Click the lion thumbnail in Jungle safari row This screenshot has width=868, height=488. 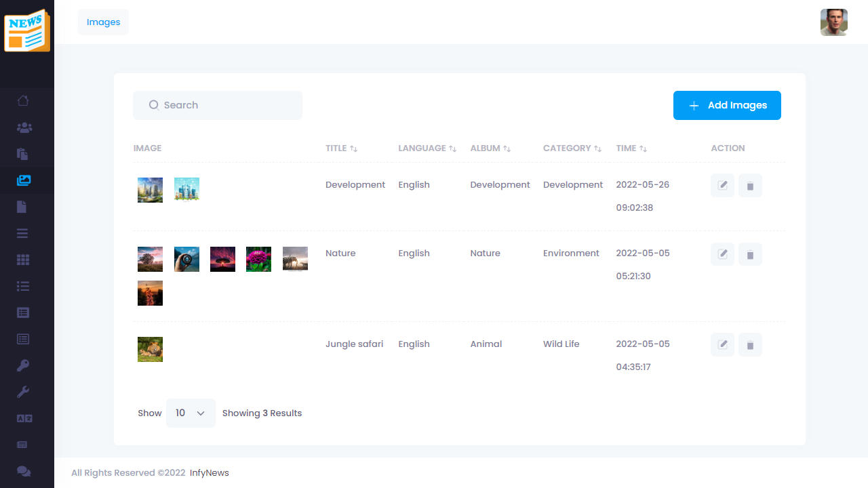pyautogui.click(x=150, y=349)
